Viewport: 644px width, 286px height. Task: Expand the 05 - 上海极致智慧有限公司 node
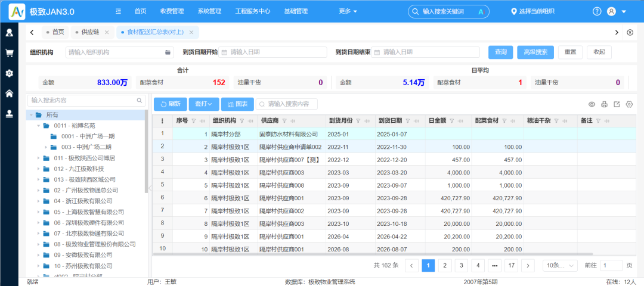[38, 212]
